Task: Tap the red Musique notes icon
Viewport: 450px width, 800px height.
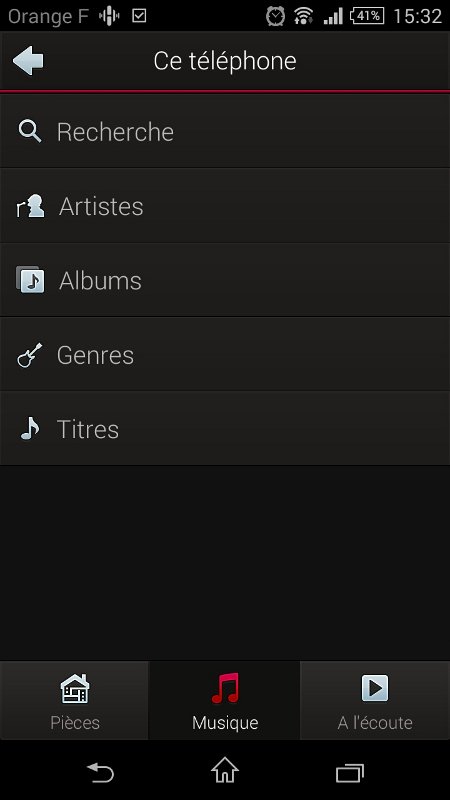Action: point(225,688)
